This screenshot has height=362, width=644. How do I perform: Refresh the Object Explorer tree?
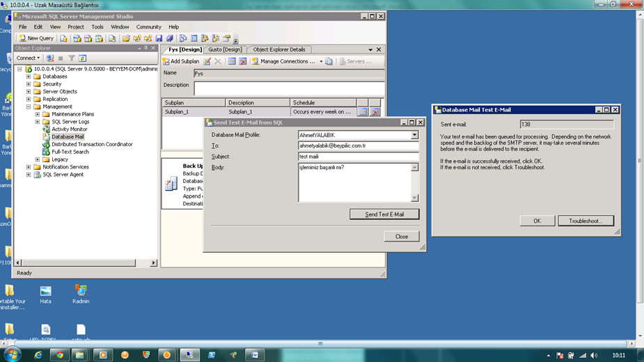pos(83,58)
